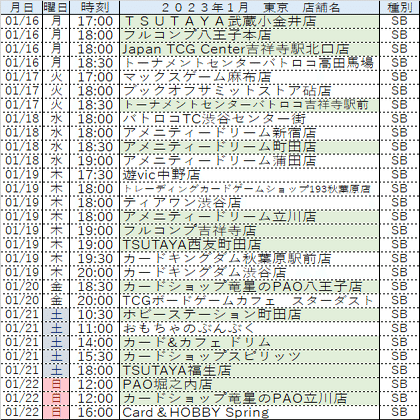Select the Japan TCG Center吉祥寺駅北口店 cell

tap(249, 49)
